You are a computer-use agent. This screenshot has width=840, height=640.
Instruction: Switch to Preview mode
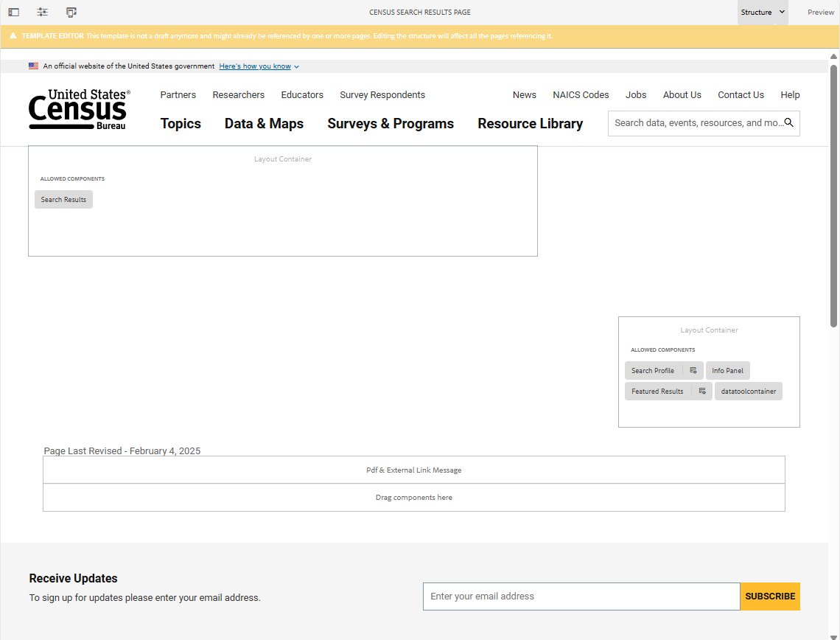pyautogui.click(x=820, y=12)
